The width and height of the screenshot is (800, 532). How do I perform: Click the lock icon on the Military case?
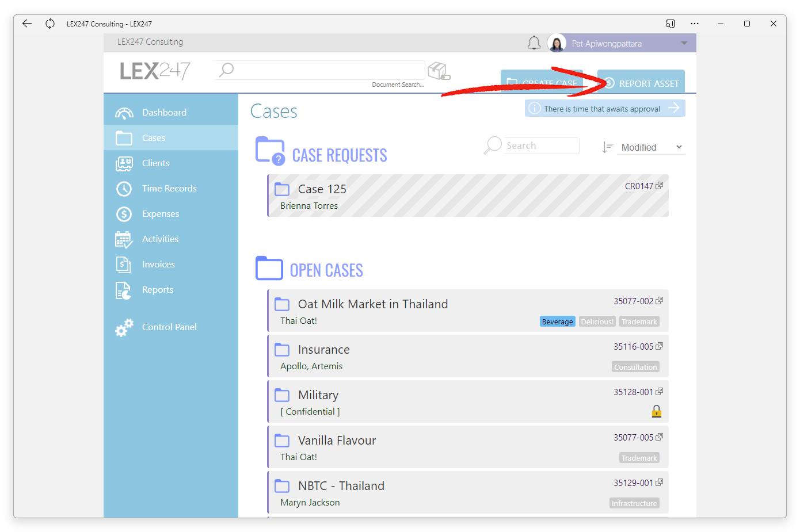tap(656, 411)
